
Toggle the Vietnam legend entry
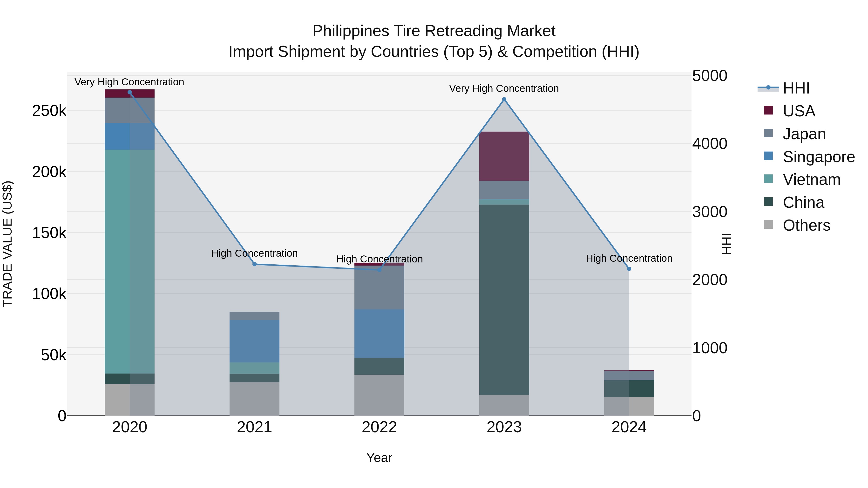click(802, 180)
